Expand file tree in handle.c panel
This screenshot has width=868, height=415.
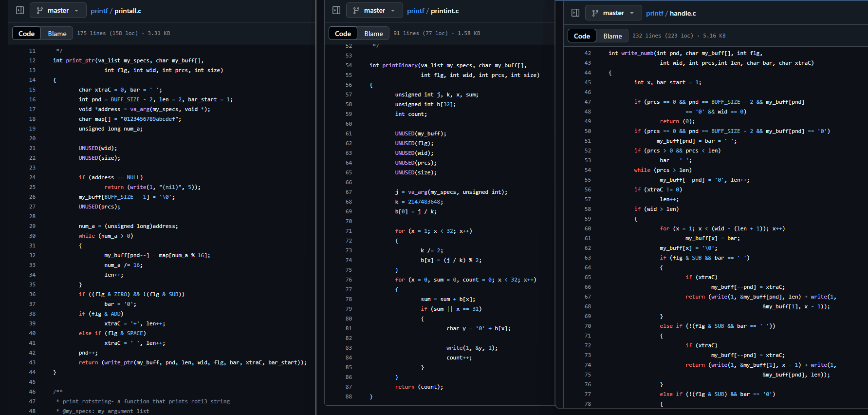[x=575, y=13]
